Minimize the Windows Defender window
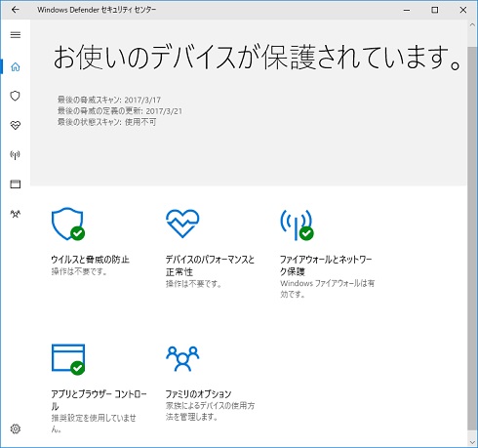 pos(407,10)
